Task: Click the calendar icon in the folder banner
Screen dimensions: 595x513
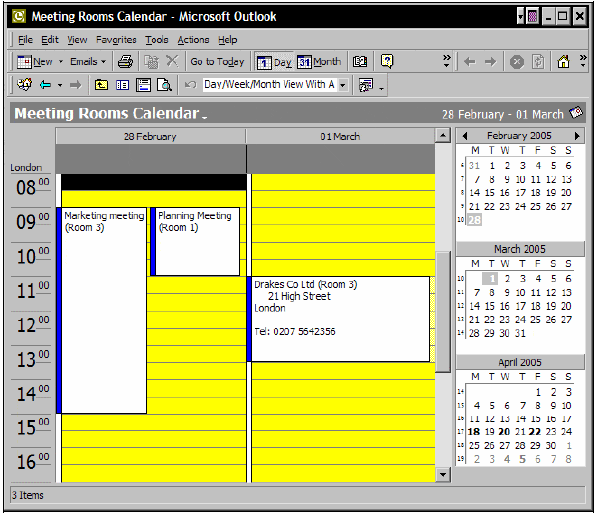Action: pos(576,113)
